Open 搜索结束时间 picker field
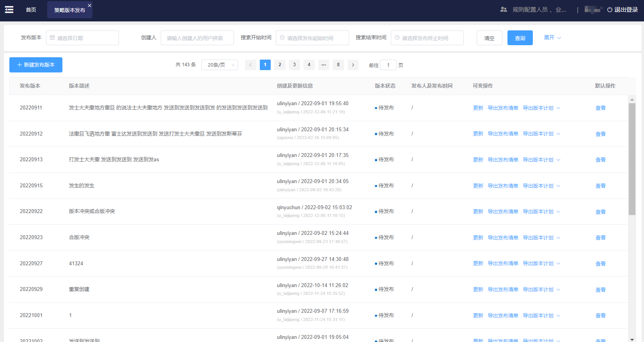Image resolution: width=644 pixels, height=342 pixels. [x=427, y=38]
